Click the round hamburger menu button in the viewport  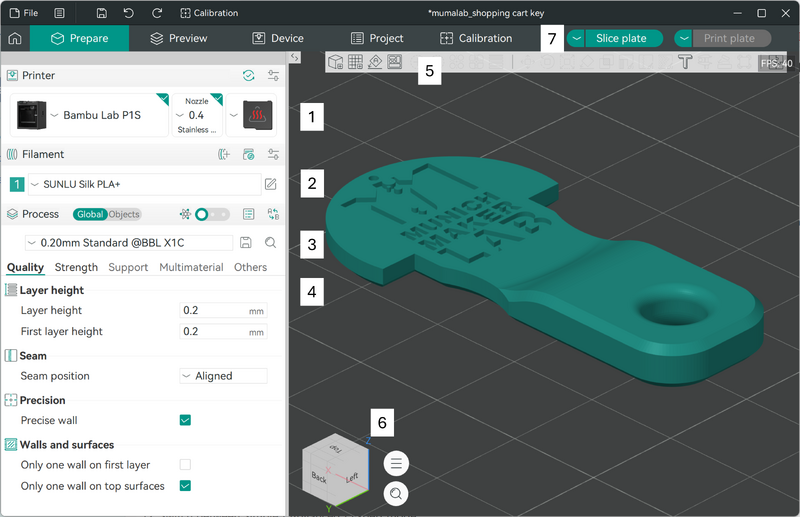click(x=396, y=463)
